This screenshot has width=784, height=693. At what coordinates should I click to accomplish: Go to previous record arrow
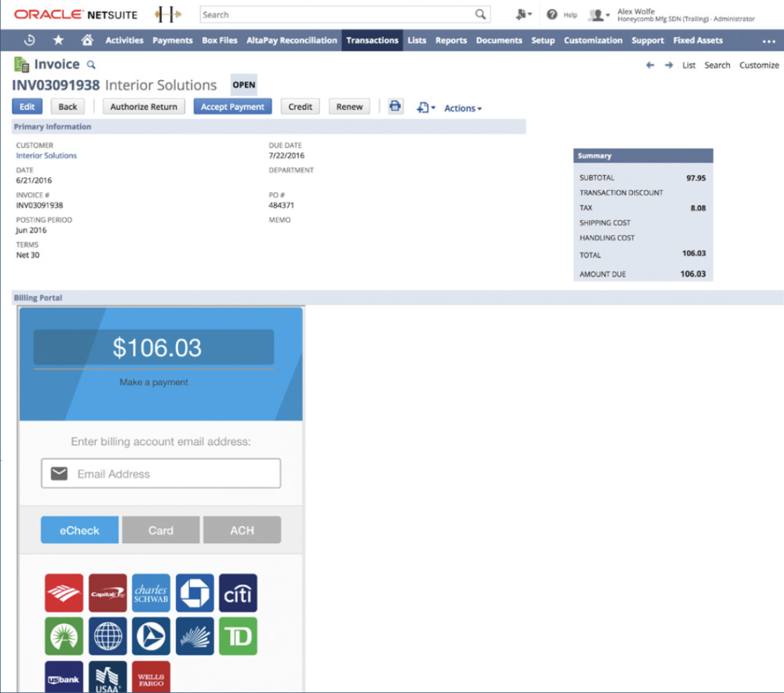pos(650,65)
